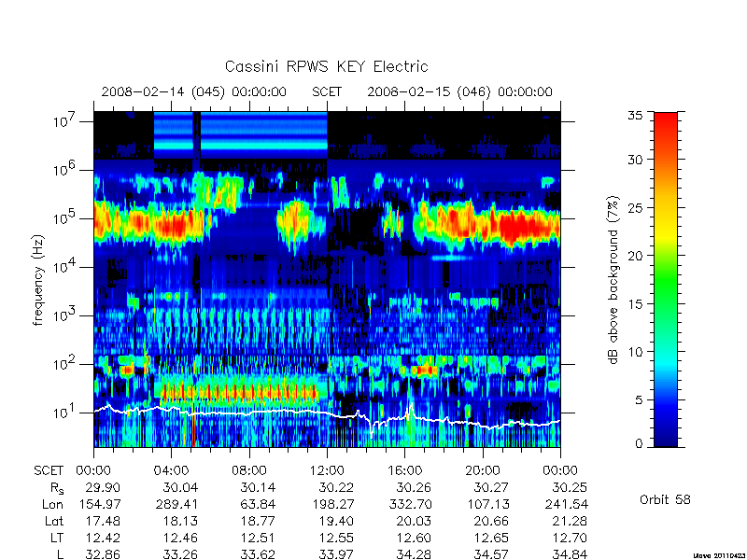
Task: Click the L value 33.62
Action: (x=259, y=554)
